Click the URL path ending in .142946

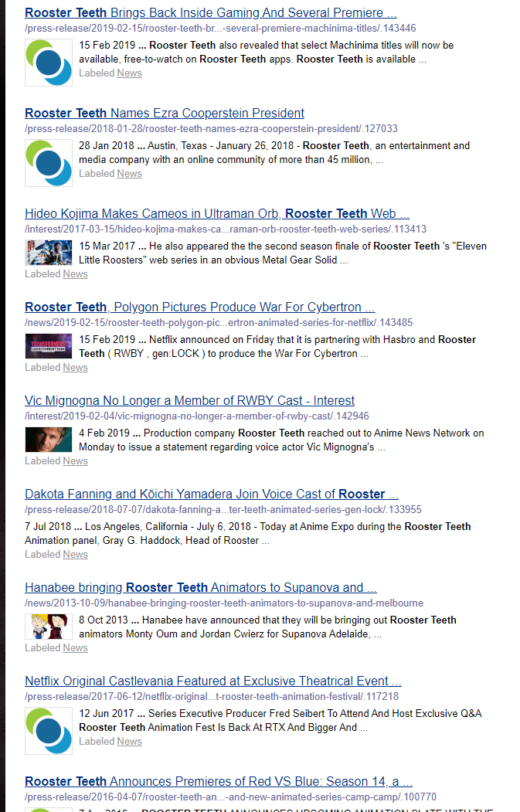coord(197,416)
